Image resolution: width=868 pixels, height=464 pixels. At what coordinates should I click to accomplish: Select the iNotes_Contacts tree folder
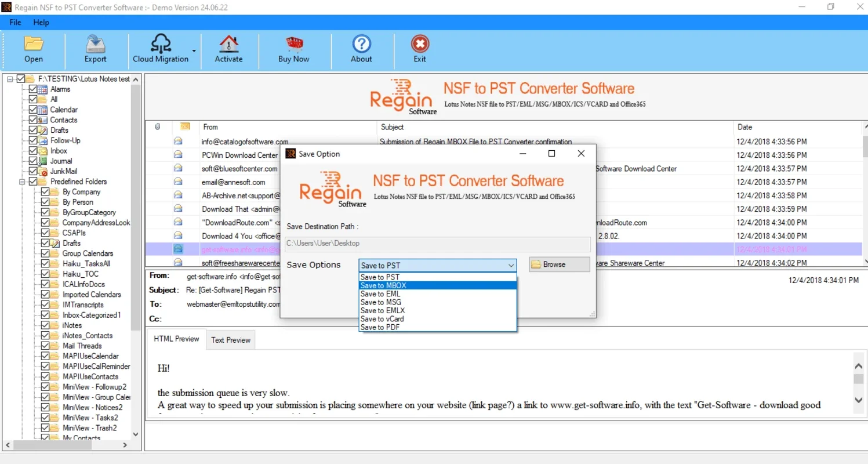88,335
